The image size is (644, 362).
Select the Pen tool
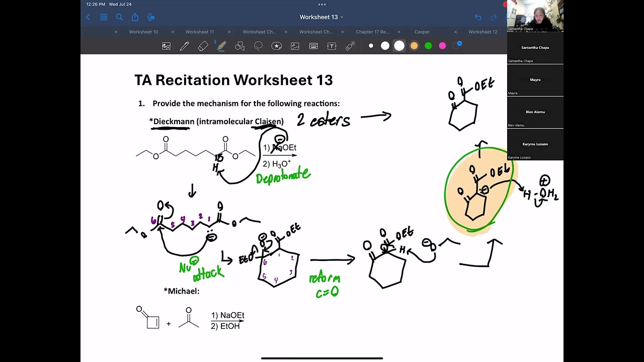185,46
